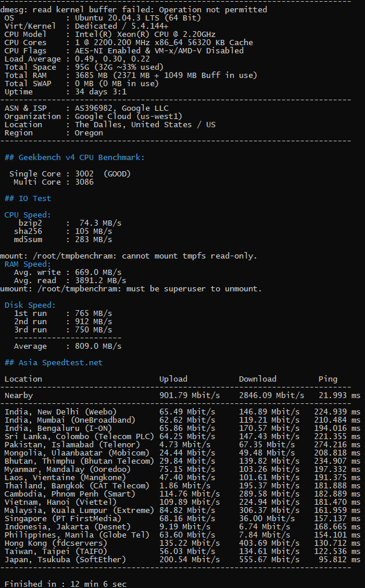This screenshot has height=588, width=365.
Task: Click the Region Oregon value
Action: click(89, 134)
